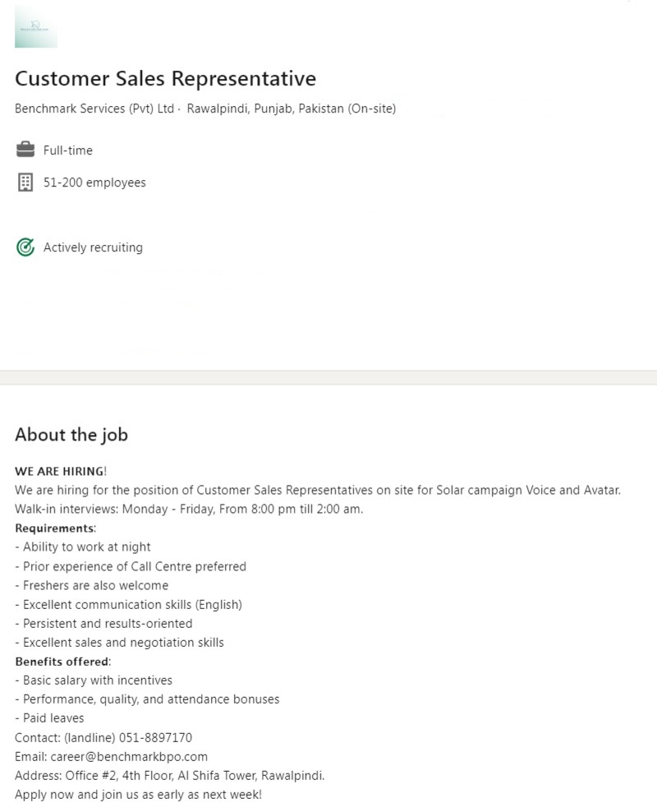Click the WE ARE HIRING! headline
Viewport: 657px width, 812px height.
click(x=61, y=471)
